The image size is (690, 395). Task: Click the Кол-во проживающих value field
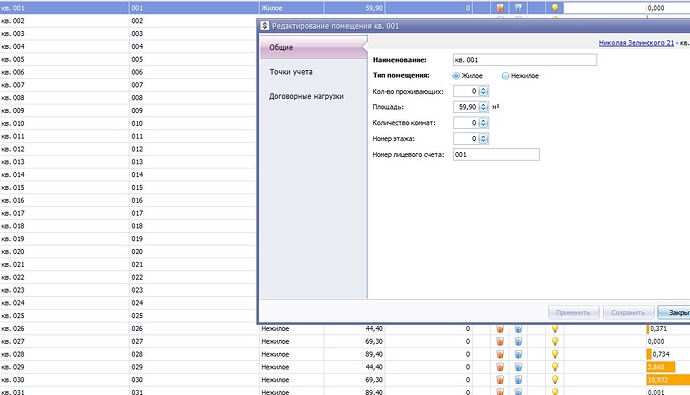(466, 91)
